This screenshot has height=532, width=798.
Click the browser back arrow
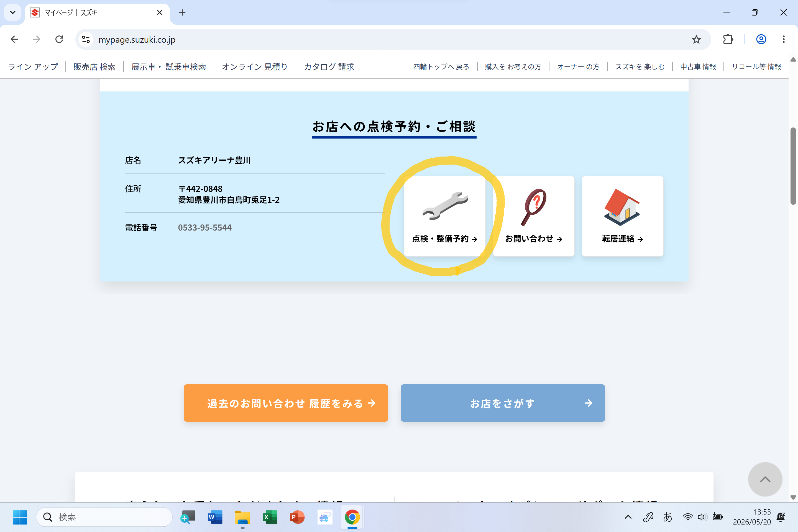(14, 39)
